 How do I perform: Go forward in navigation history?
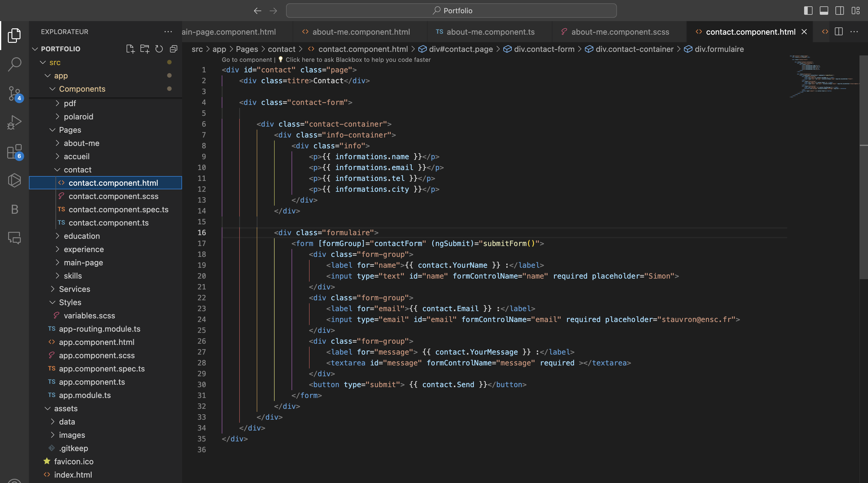(x=273, y=11)
